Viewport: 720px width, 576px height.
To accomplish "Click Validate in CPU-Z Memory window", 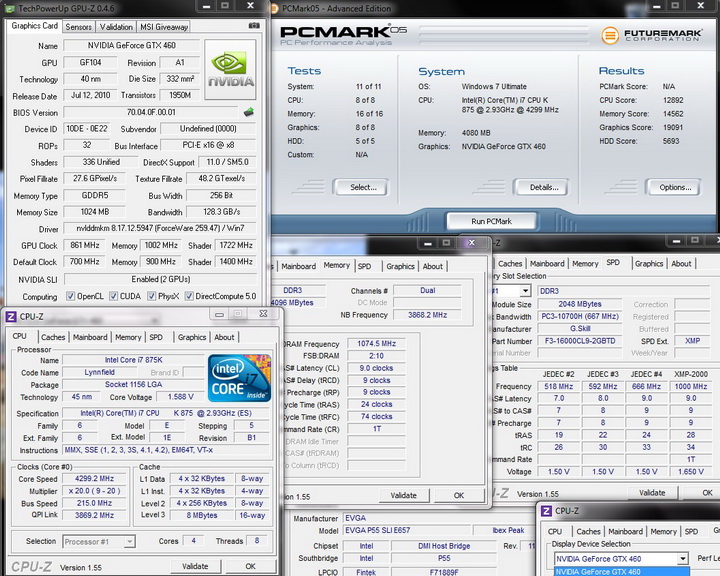I will click(404, 495).
